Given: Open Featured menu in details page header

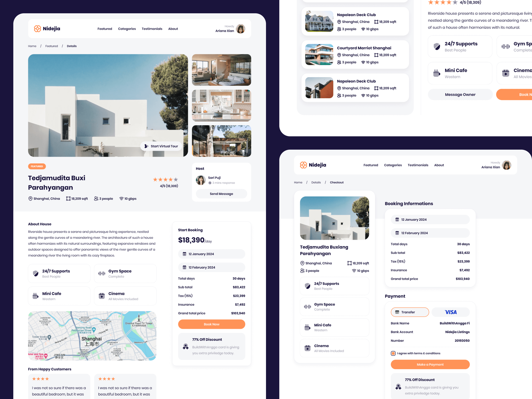Looking at the screenshot, I should point(105,29).
